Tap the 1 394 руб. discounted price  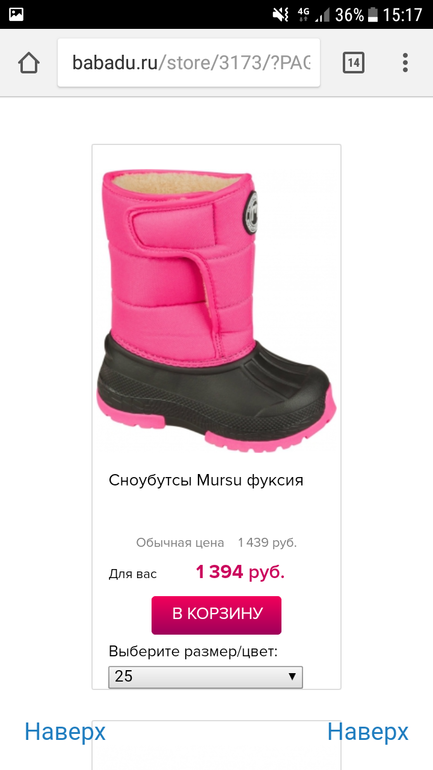pos(240,572)
